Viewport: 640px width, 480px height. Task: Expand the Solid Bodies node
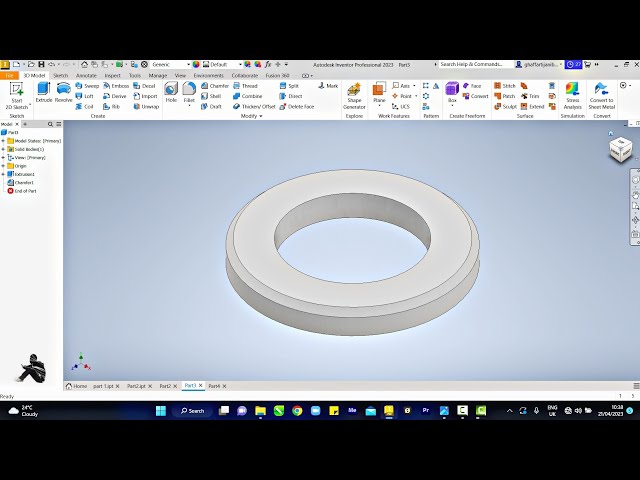3,149
